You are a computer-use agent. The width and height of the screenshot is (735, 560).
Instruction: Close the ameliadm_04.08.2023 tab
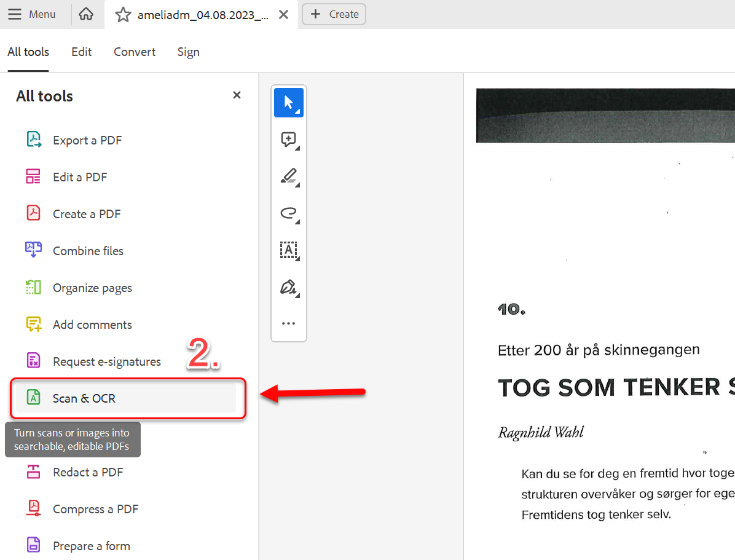pos(283,15)
